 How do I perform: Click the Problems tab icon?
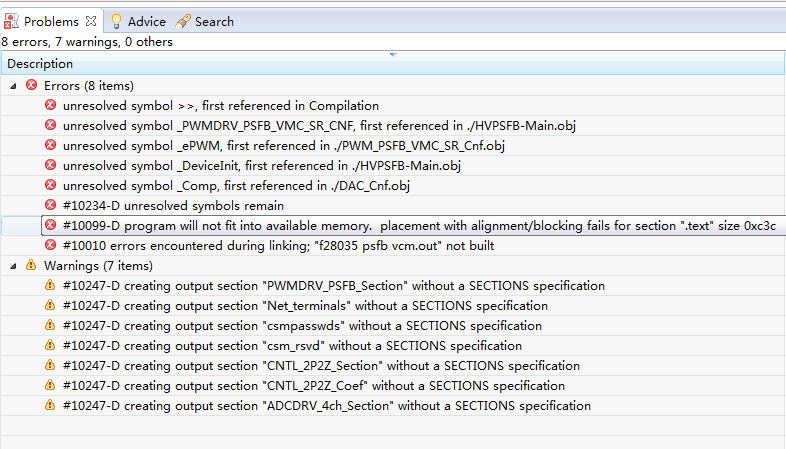pos(12,21)
